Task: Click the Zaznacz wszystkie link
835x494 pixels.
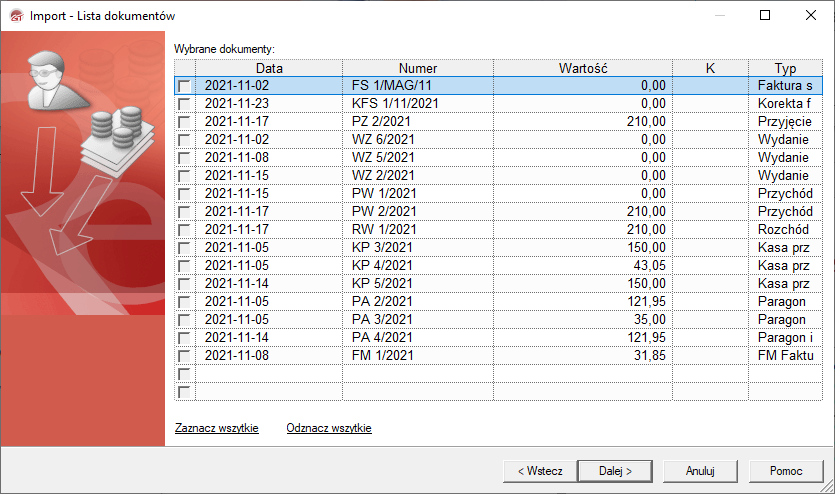Action: coord(217,428)
